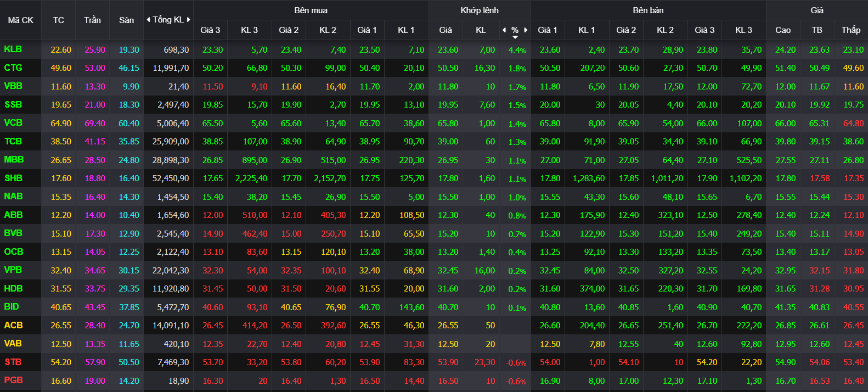The width and height of the screenshot is (868, 392).
Task: Open stock symbol CTG
Action: tap(13, 68)
